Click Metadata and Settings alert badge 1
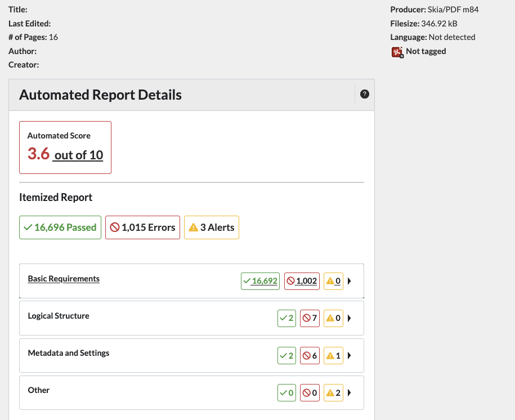515x420 pixels. tap(333, 355)
